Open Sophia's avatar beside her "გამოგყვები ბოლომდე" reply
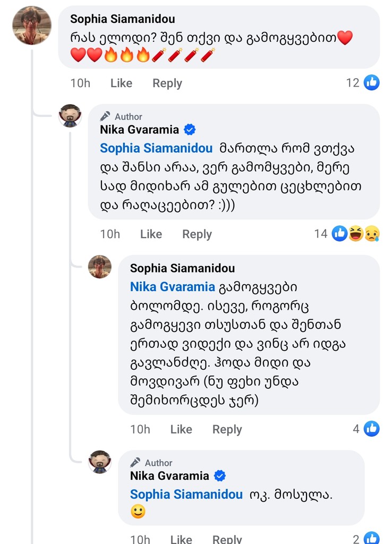The image size is (392, 544). (x=100, y=267)
